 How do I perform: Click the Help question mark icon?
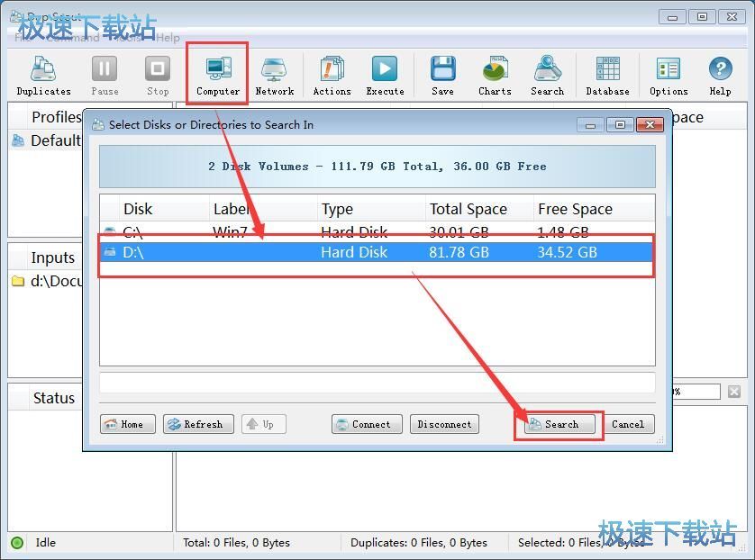pyautogui.click(x=721, y=68)
